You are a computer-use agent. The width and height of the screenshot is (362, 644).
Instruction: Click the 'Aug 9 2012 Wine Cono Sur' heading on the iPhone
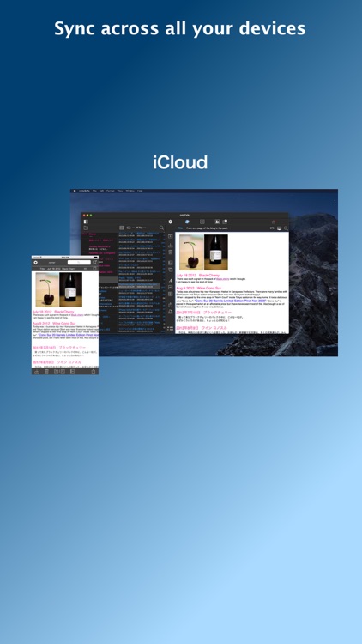coord(54,324)
